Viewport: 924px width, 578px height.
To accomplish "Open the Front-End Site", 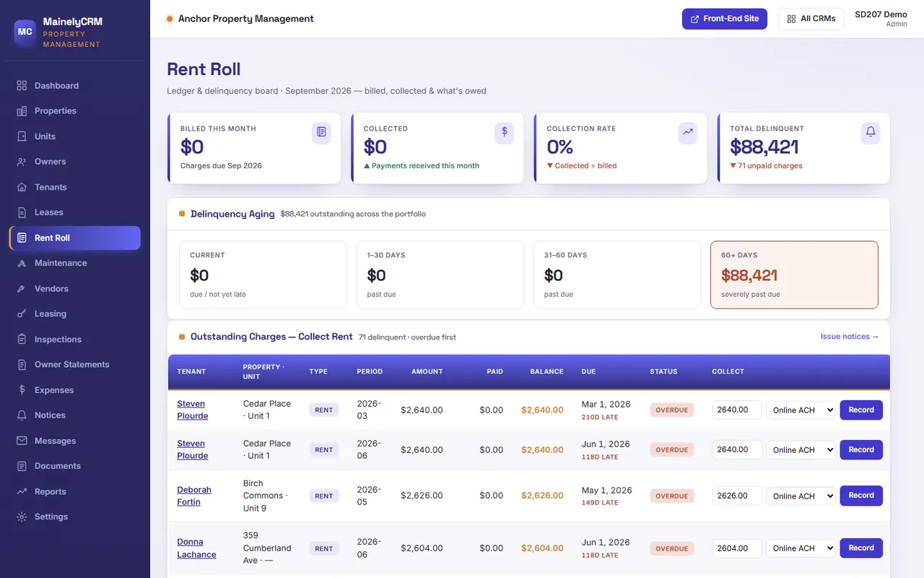I will (x=724, y=19).
